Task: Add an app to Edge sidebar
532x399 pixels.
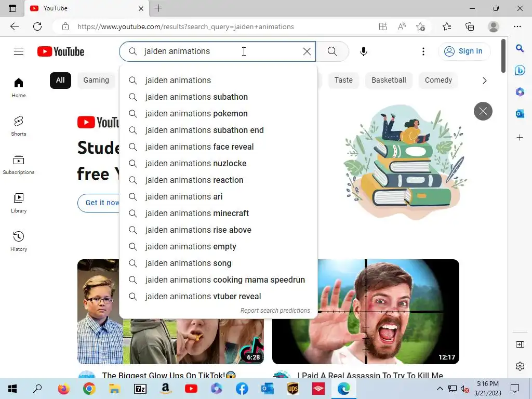Action: click(520, 137)
